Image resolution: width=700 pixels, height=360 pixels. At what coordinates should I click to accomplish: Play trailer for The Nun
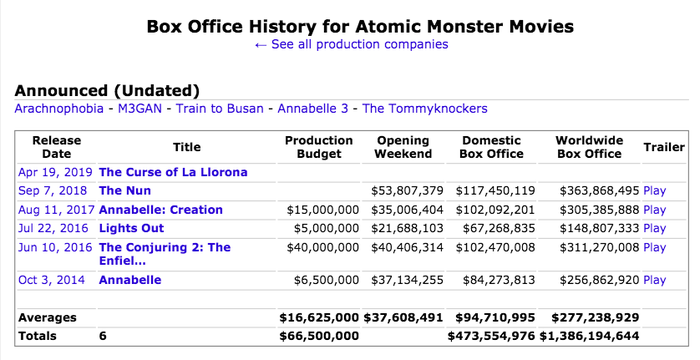pyautogui.click(x=654, y=191)
